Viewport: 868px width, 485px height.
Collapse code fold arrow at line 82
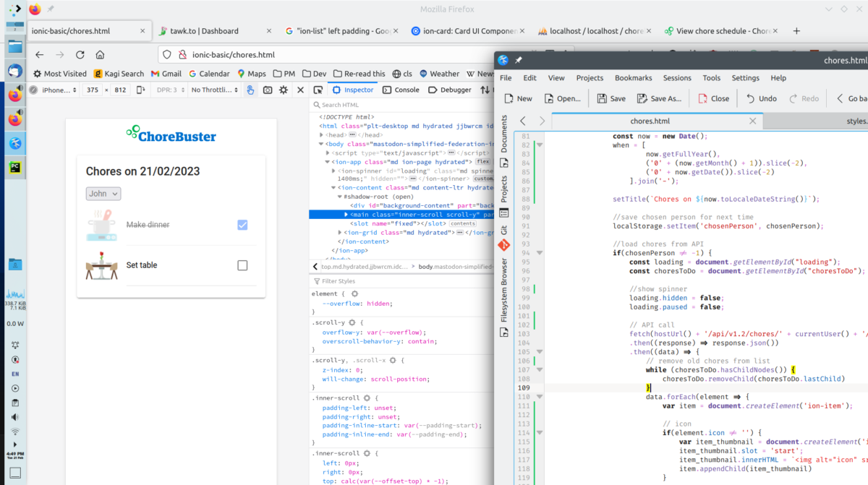click(539, 145)
